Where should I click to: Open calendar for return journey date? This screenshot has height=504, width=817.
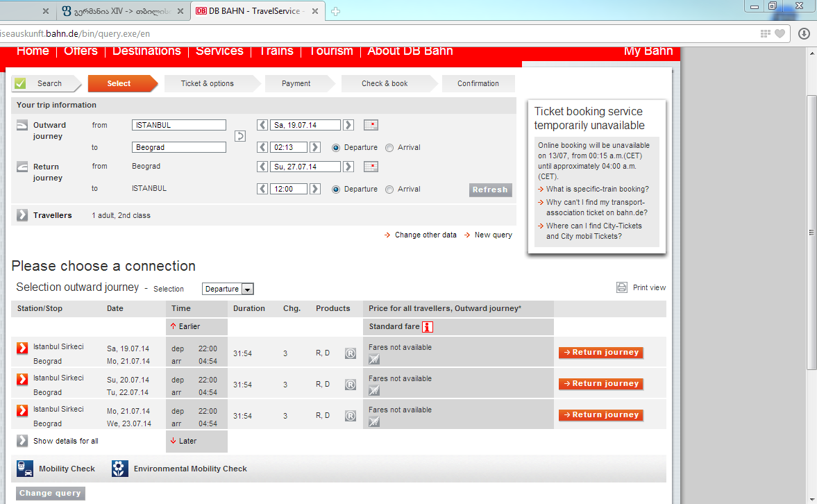tap(371, 167)
